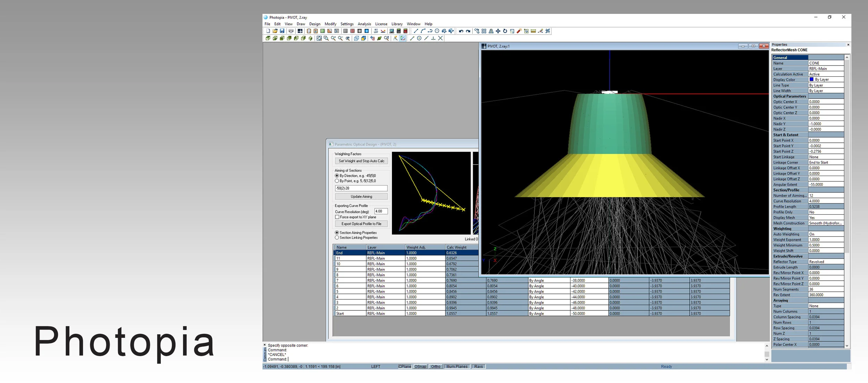Click the Print toolbar icon
Viewport: 868px width, 383px height.
tap(291, 31)
